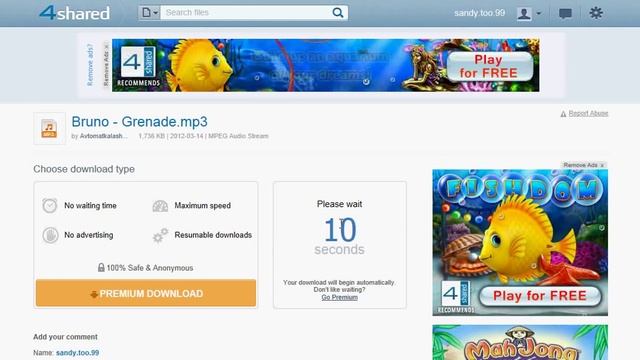Click the vertical 'Remove ads?' link
Image resolution: width=640 pixels, height=360 pixels.
coord(90,65)
